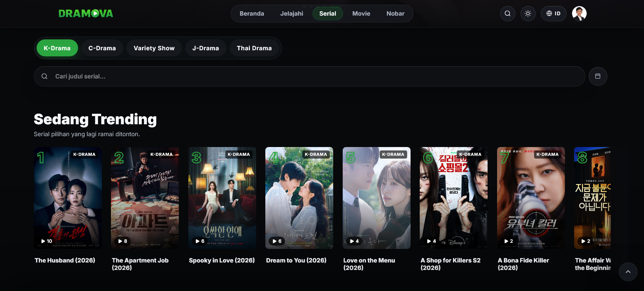Click the Dramova logo

(x=86, y=14)
